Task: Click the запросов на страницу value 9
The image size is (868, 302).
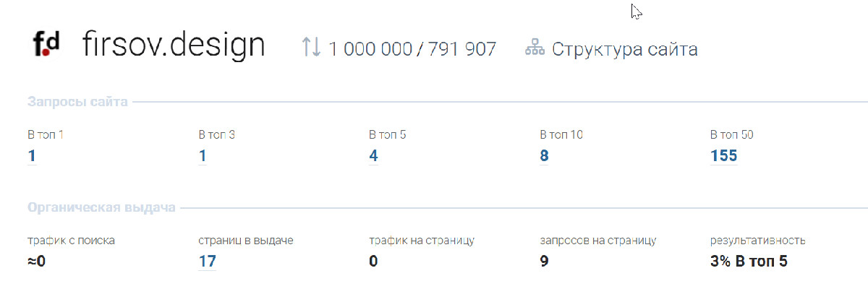Action: tap(544, 261)
